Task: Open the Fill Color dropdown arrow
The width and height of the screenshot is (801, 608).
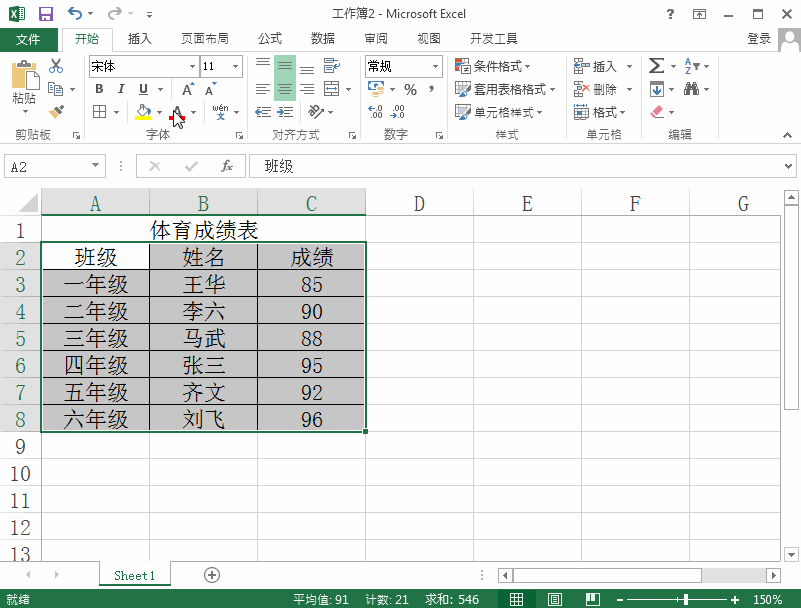Action: coord(158,110)
